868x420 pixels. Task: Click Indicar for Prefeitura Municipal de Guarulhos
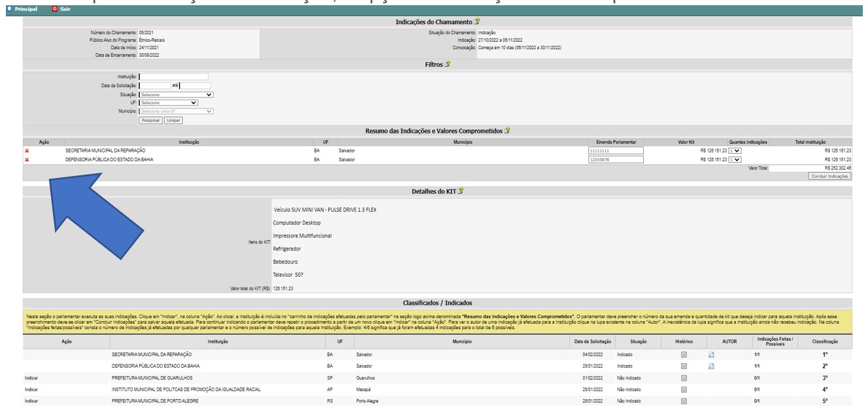point(31,378)
